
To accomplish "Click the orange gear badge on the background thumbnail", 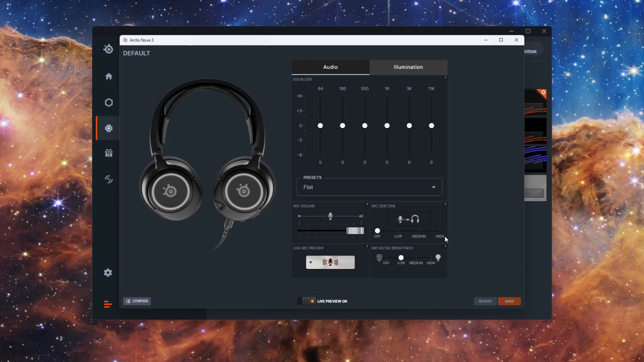I will (x=543, y=93).
